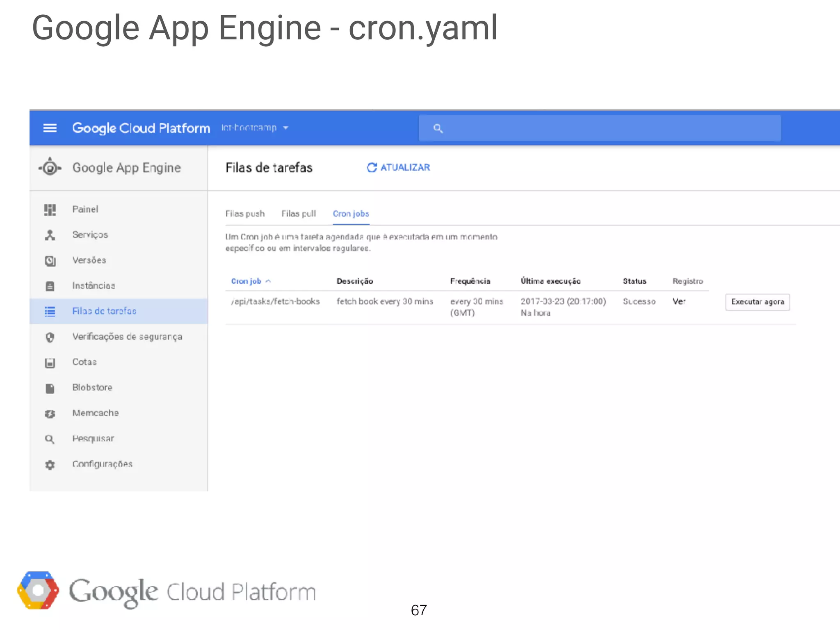The width and height of the screenshot is (840, 630).
Task: Click the Sucesso status cell
Action: (639, 301)
